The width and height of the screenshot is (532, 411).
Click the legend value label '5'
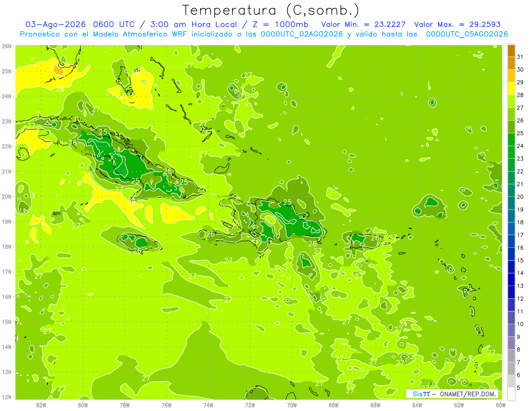click(519, 388)
